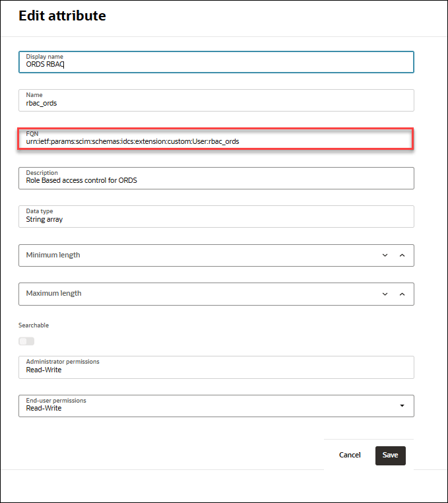The image size is (448, 503).
Task: Decrease the Maximum length value
Action: [385, 294]
